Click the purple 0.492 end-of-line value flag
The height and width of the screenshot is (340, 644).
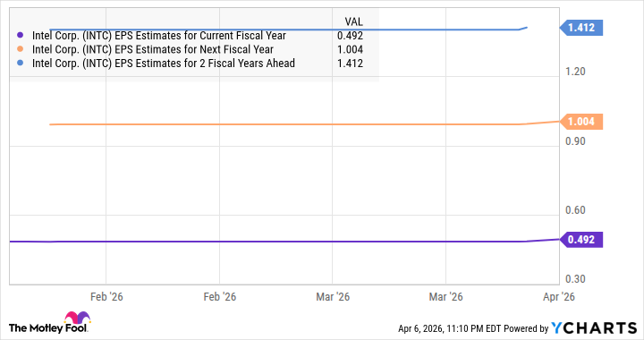tap(581, 240)
